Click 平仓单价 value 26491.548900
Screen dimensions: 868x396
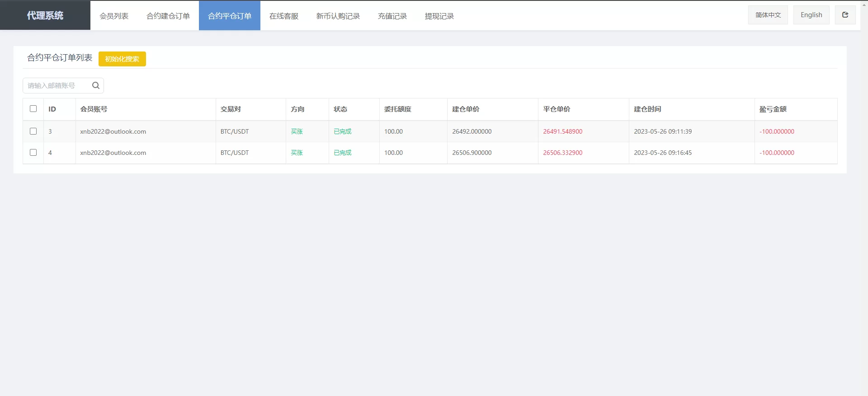562,131
